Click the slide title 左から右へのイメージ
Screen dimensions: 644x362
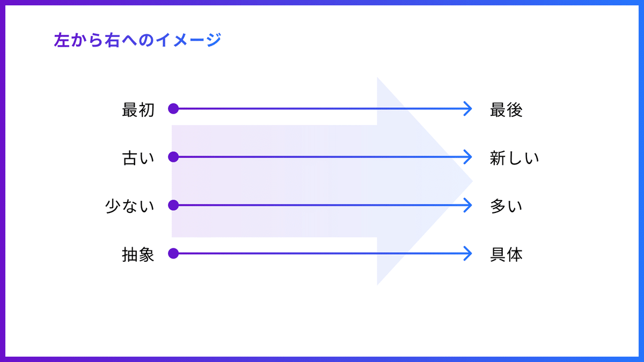coord(137,40)
